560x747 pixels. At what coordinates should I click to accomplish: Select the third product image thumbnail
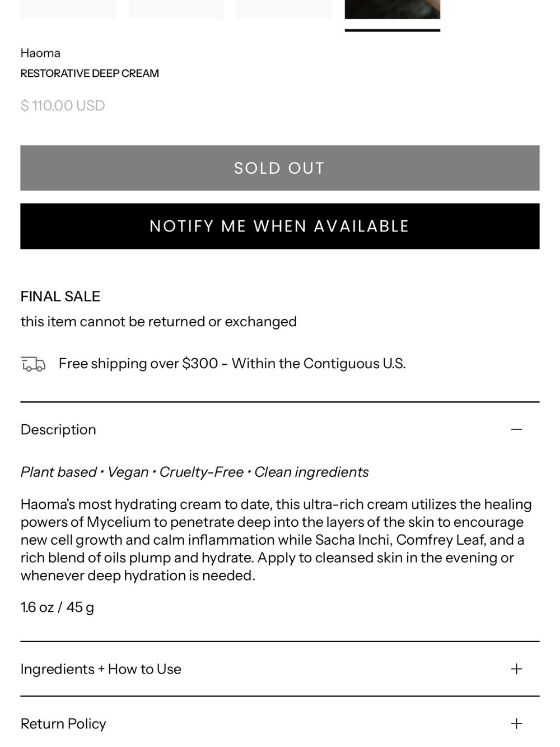click(284, 10)
